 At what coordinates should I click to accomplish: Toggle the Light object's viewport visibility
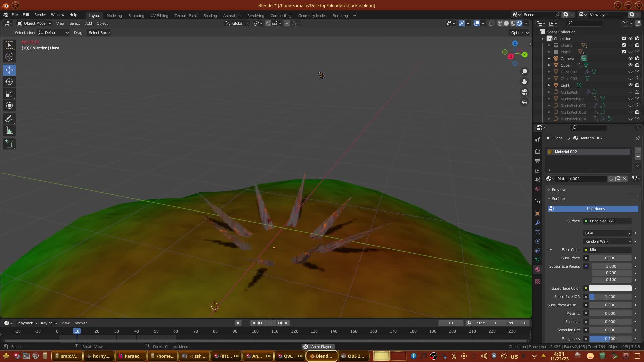point(630,85)
